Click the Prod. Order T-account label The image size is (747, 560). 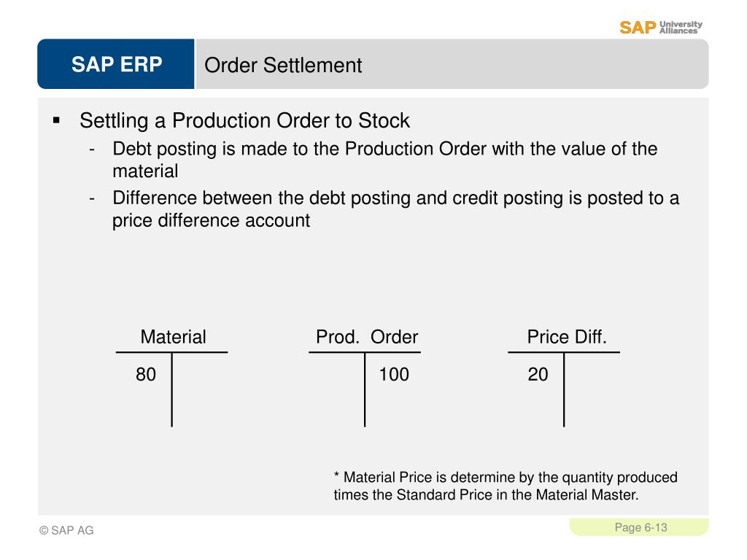coord(367,337)
